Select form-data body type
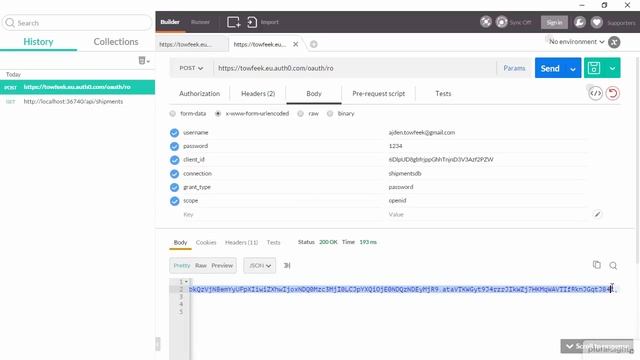This screenshot has height=360, width=640. (173, 113)
